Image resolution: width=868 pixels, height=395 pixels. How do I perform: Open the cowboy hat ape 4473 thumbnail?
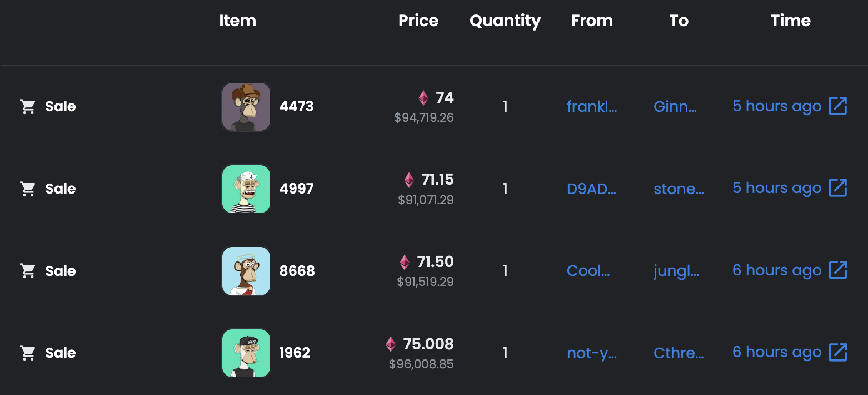point(246,107)
